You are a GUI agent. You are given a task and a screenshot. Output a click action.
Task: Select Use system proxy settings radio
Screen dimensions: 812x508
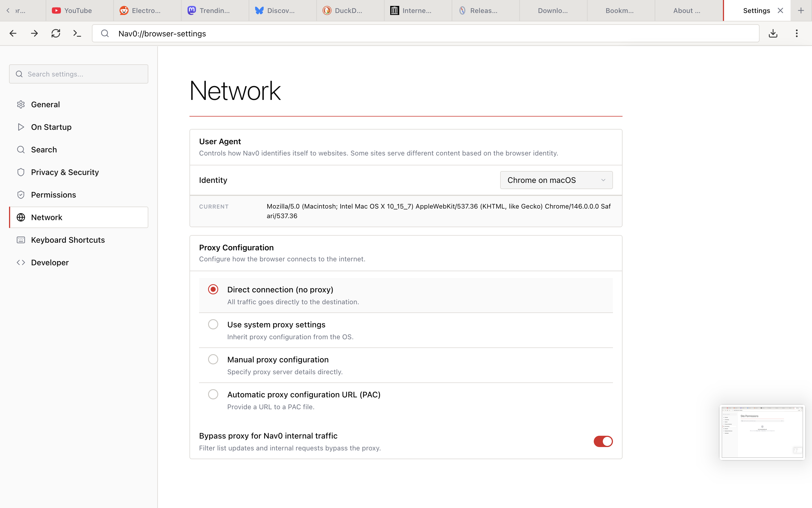pyautogui.click(x=213, y=324)
